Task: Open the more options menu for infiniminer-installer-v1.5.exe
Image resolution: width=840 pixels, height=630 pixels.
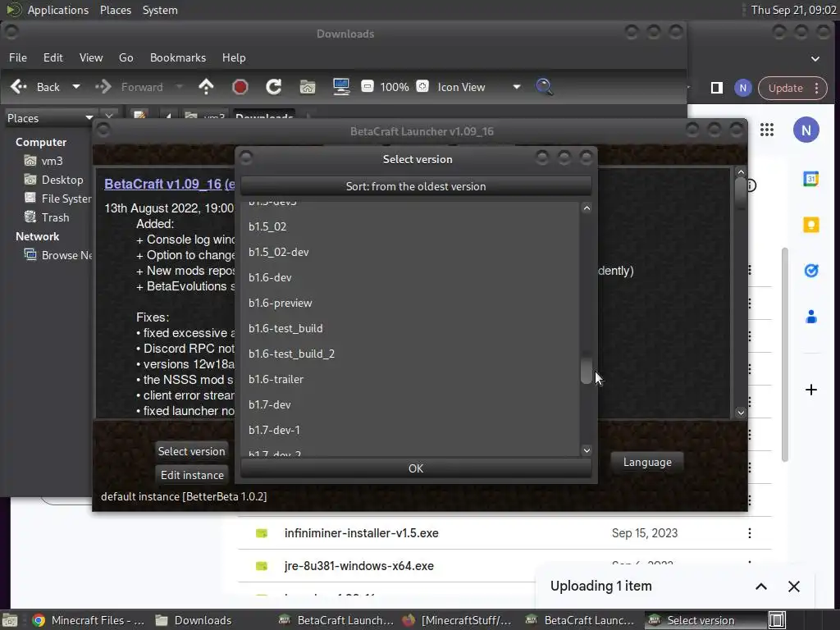Action: pos(750,533)
